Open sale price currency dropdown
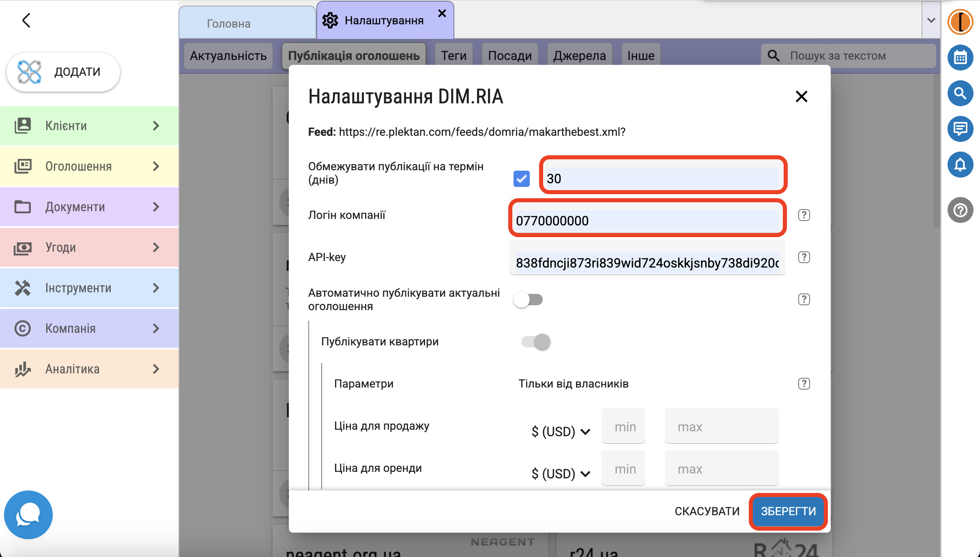 coord(561,431)
